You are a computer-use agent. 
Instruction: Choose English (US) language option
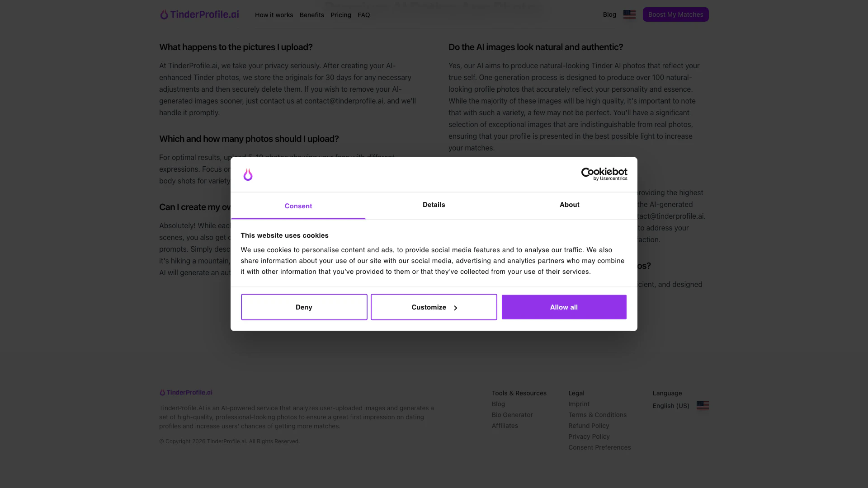(671, 406)
